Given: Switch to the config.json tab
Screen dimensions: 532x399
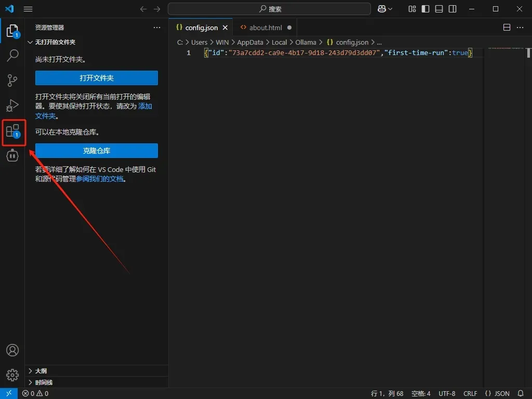Looking at the screenshot, I should (202, 28).
